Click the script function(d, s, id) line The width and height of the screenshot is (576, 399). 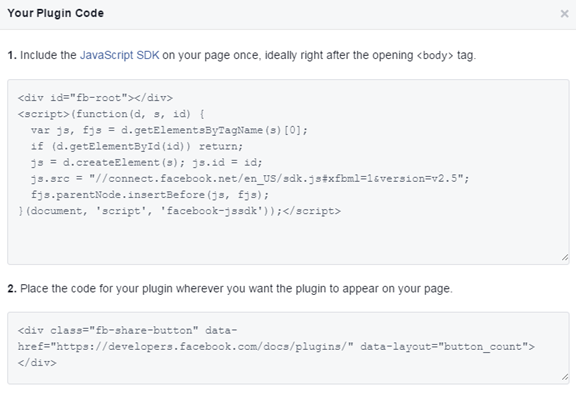tap(111, 114)
